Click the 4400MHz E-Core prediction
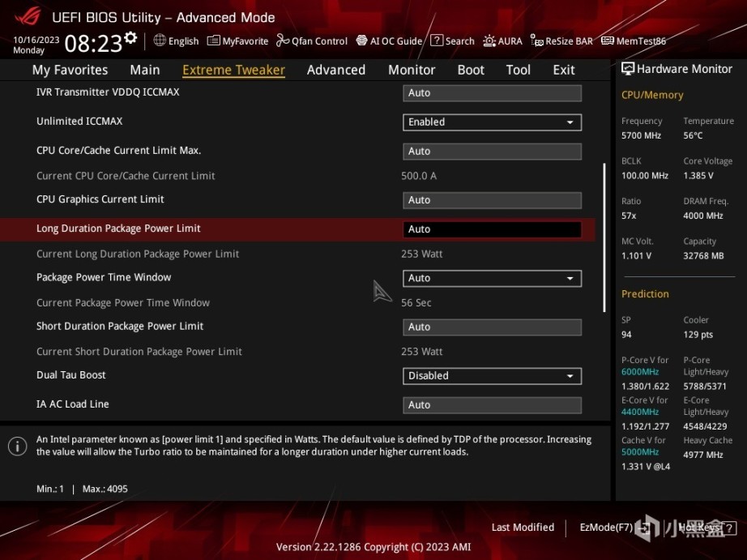The image size is (747, 560). [x=640, y=412]
